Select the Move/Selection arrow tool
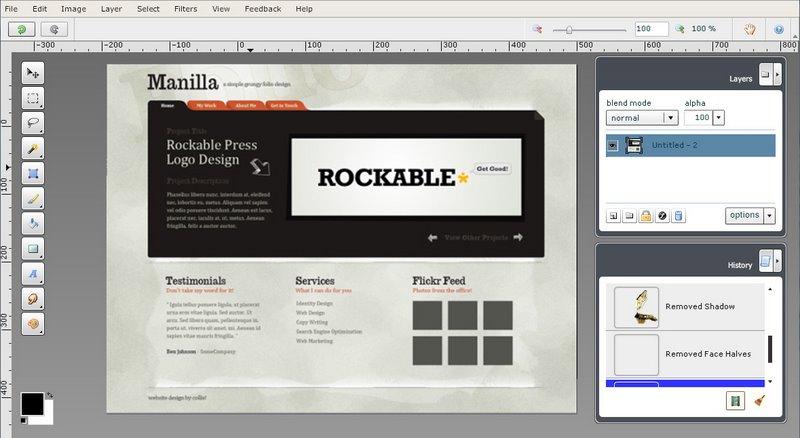The height and width of the screenshot is (438, 800). [x=33, y=74]
